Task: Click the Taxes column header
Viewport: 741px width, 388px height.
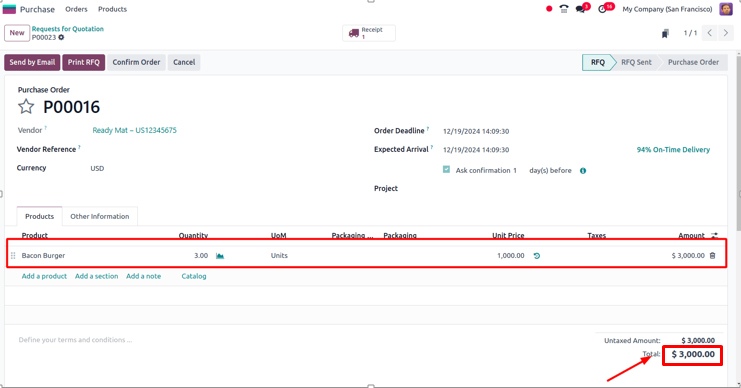Action: pyautogui.click(x=596, y=235)
